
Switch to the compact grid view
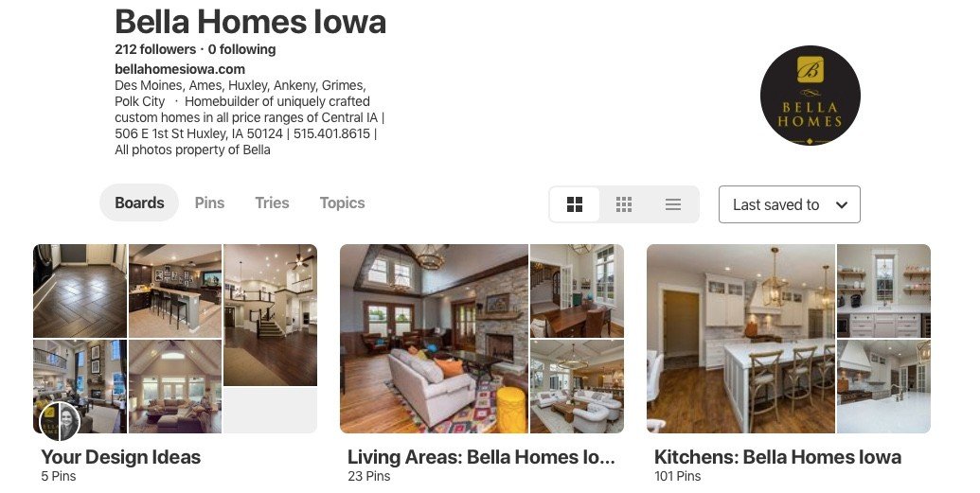tap(624, 204)
